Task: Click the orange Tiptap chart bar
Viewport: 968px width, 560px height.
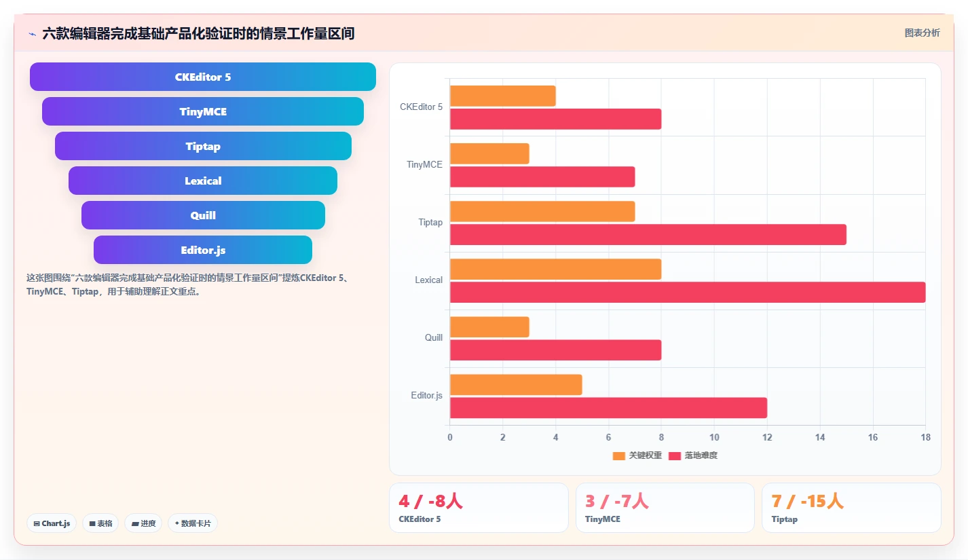Action: coord(542,211)
